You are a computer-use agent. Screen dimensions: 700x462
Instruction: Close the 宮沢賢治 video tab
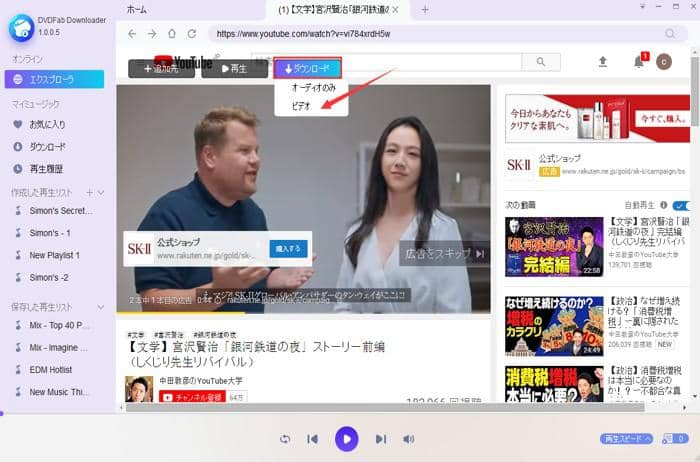click(x=395, y=10)
